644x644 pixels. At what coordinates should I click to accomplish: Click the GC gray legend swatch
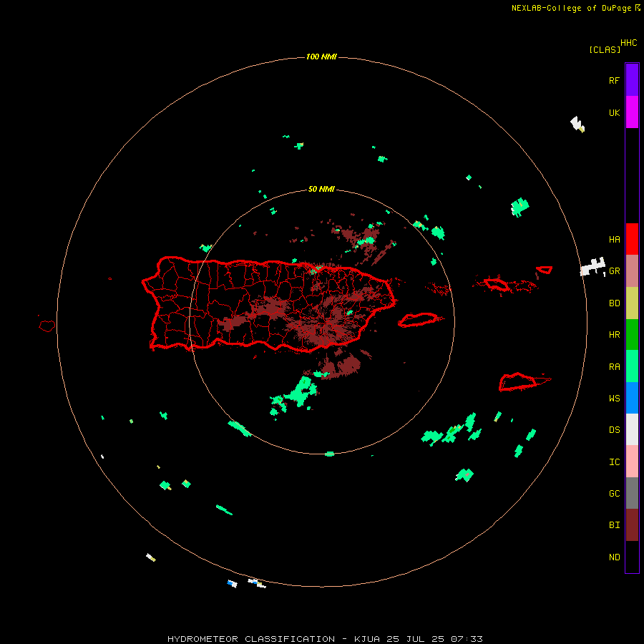pyautogui.click(x=632, y=493)
